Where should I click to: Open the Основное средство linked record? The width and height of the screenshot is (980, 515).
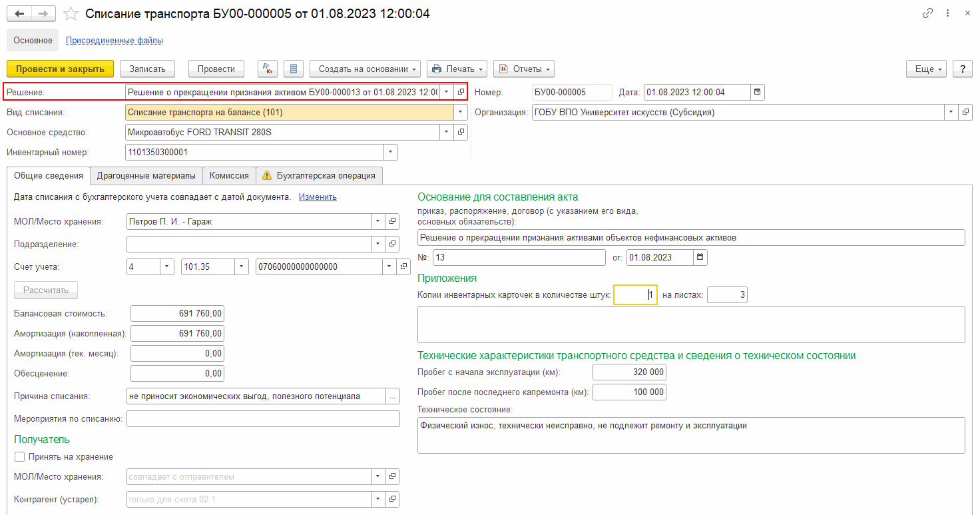coord(461,132)
